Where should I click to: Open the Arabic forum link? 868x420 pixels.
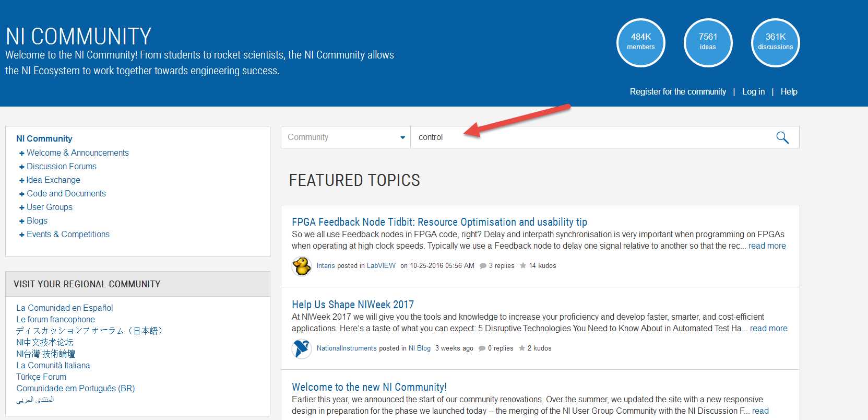point(35,400)
